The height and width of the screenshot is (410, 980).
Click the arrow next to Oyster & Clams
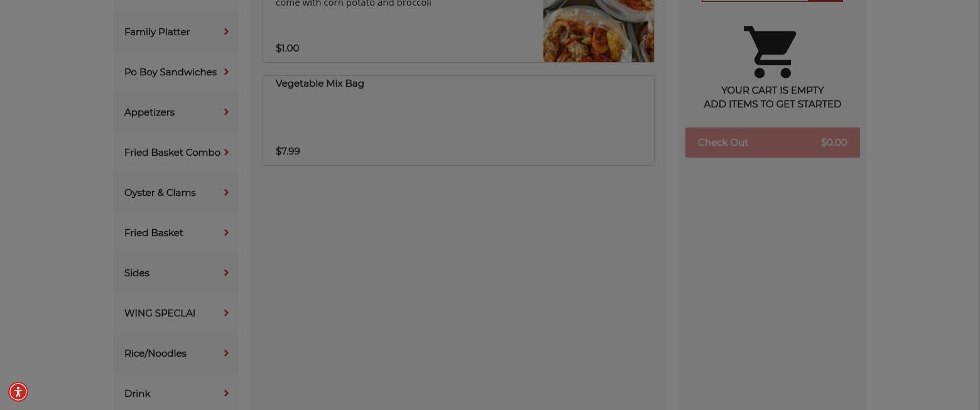coord(226,193)
